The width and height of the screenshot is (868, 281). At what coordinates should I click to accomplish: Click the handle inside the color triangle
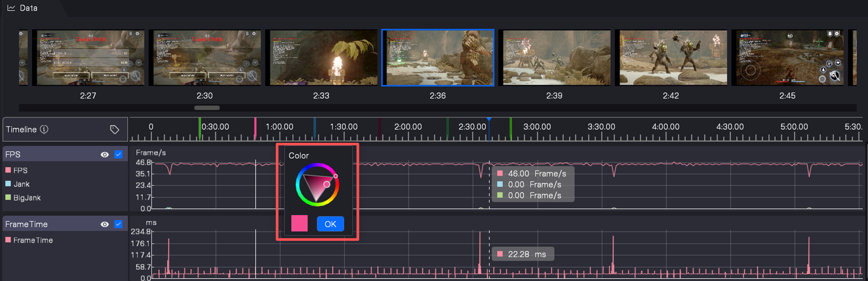coord(327,184)
